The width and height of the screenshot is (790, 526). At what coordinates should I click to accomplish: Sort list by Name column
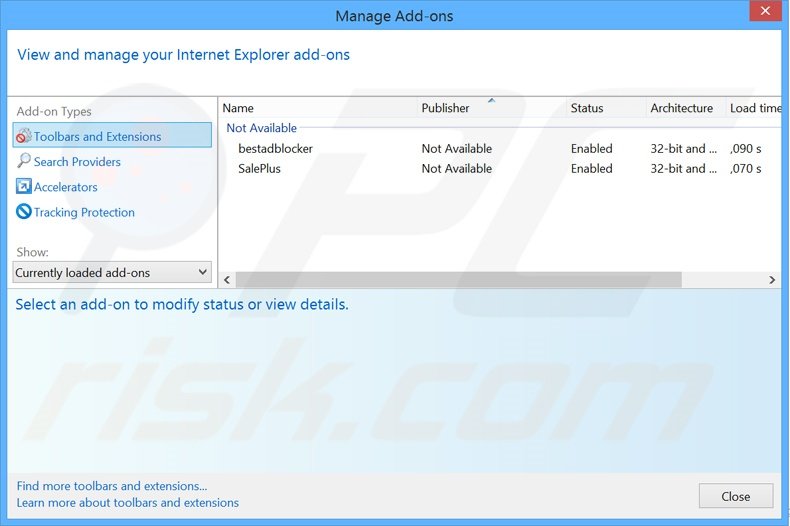[x=318, y=108]
